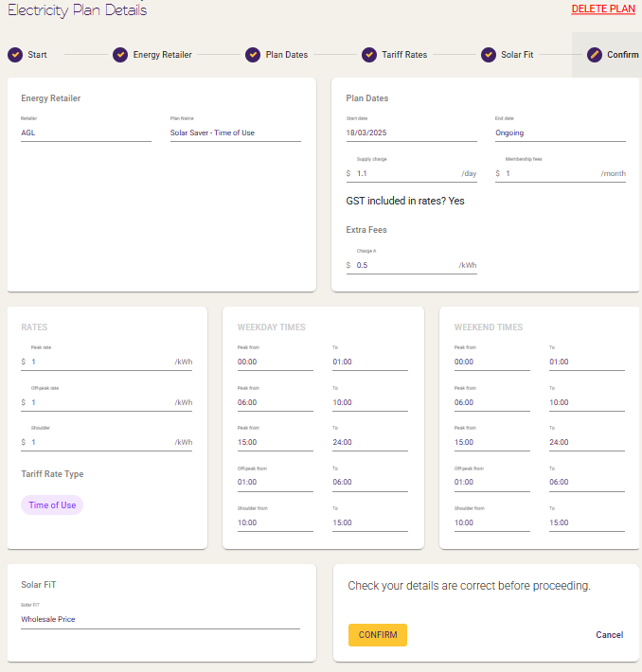Click the Tariff Rates step checkmark icon

coord(368,55)
